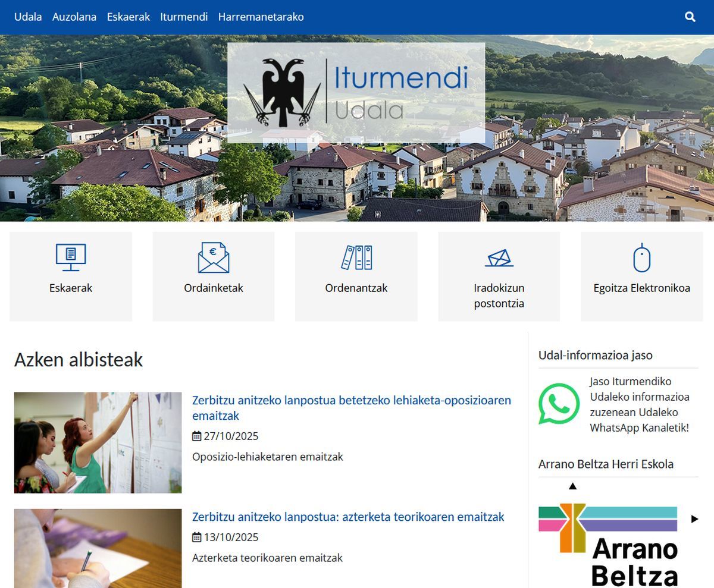Open the azterketa teorikoaren emaitzak article

tap(348, 517)
